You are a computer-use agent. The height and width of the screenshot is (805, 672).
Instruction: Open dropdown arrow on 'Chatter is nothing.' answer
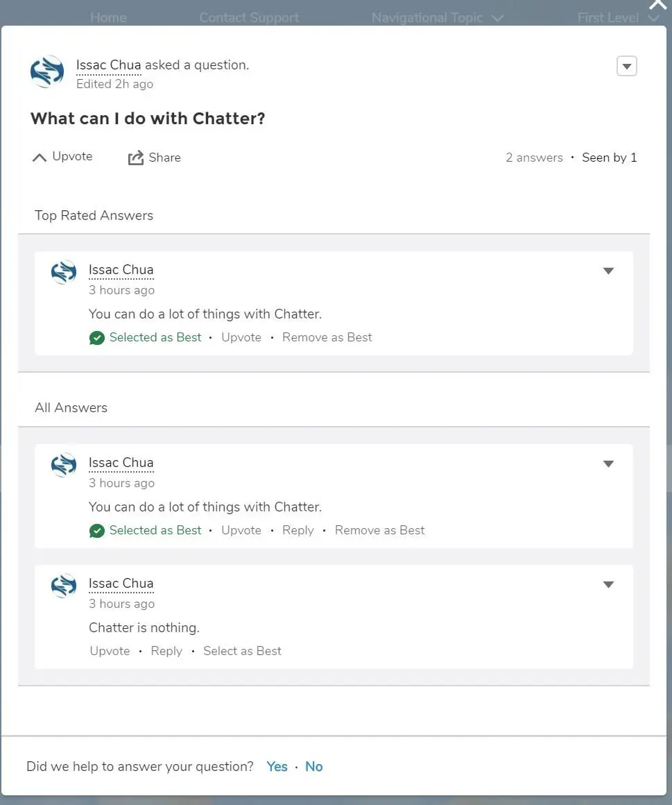608,585
